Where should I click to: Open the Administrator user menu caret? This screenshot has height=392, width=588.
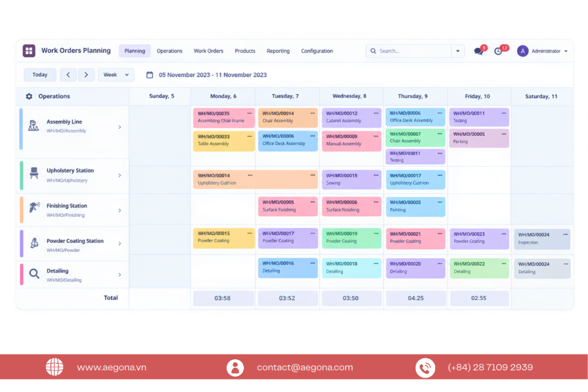tap(566, 51)
